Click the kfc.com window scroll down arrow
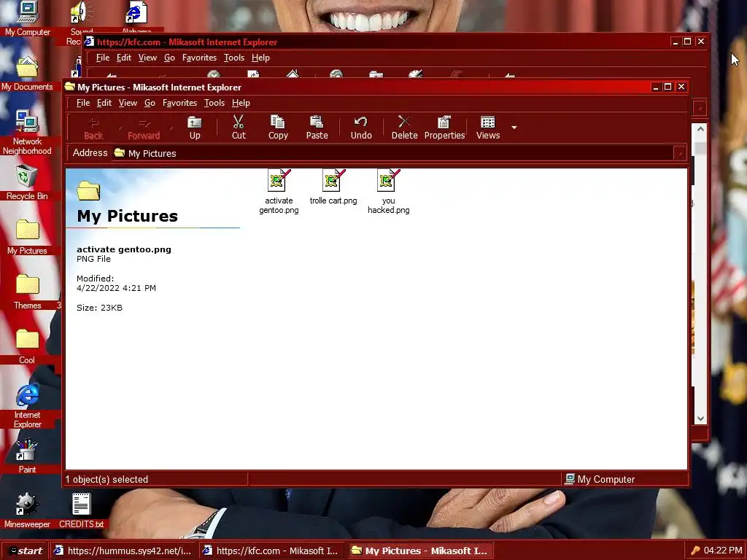The width and height of the screenshot is (747, 560). [700, 419]
